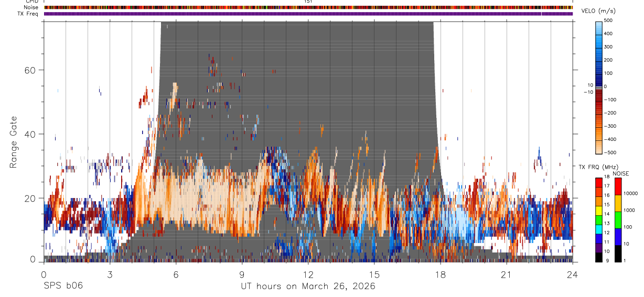Image resolution: width=644 pixels, height=297 pixels.
Task: Click the 13 label in TX FRQ legend
Action: pos(607,224)
